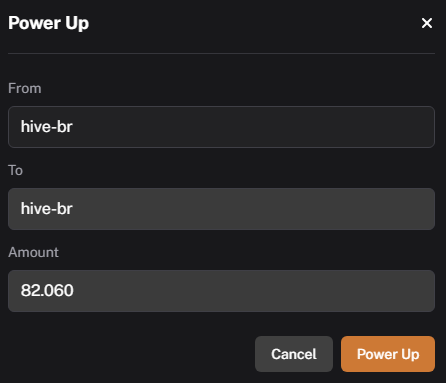Submit the 82.060 power up
Screen dimensions: 446x383
(388, 354)
